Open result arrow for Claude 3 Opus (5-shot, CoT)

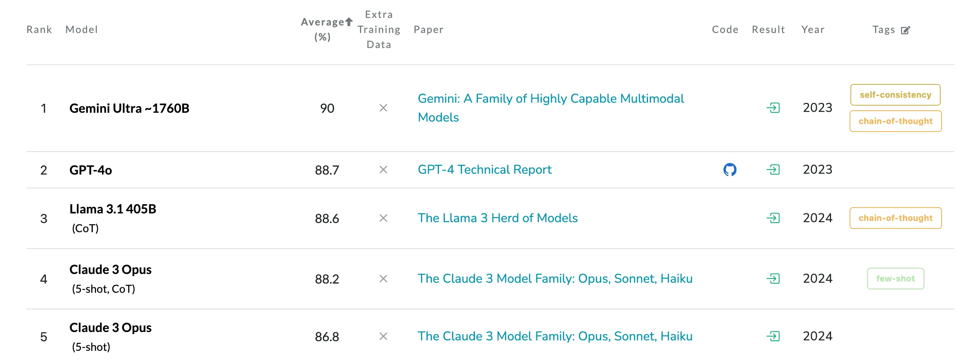[774, 278]
